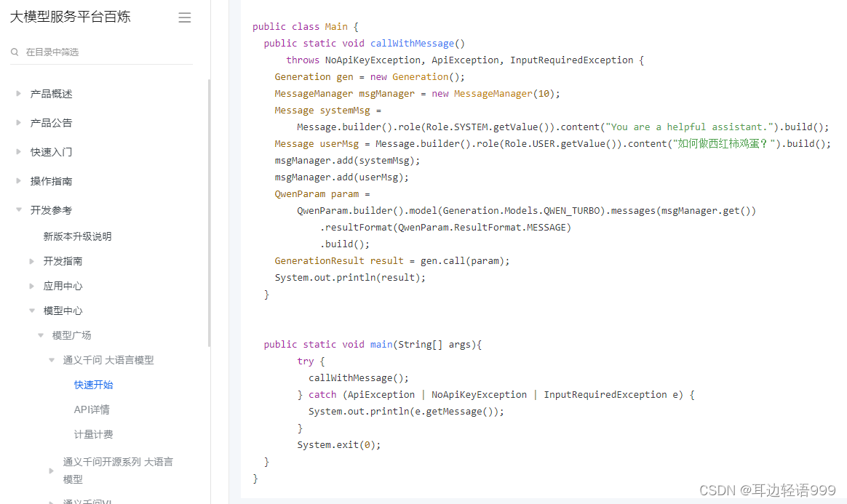Viewport: 847px width, 504px height.
Task: Open the 产品公告 section
Action: (52, 123)
